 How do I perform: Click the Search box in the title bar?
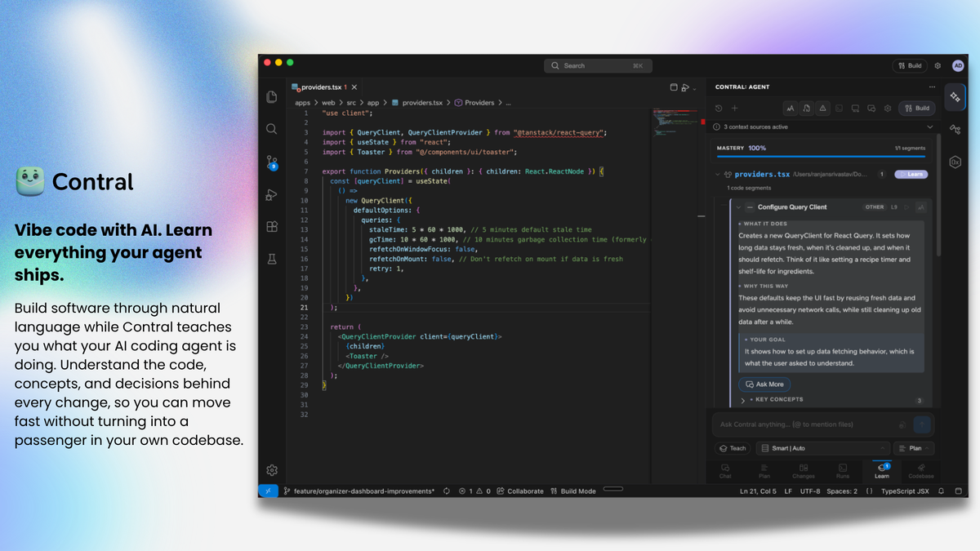[x=597, y=65]
